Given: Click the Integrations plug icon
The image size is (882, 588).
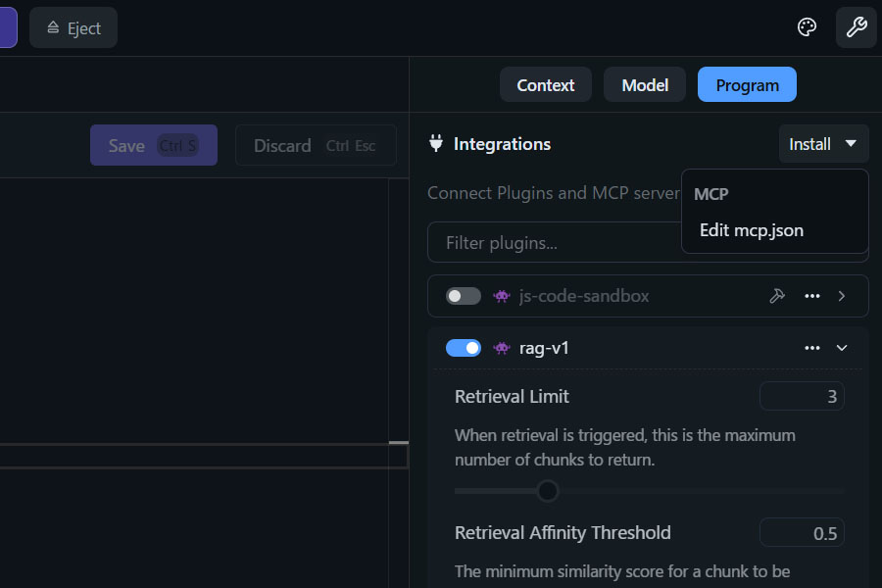Looking at the screenshot, I should pos(436,144).
